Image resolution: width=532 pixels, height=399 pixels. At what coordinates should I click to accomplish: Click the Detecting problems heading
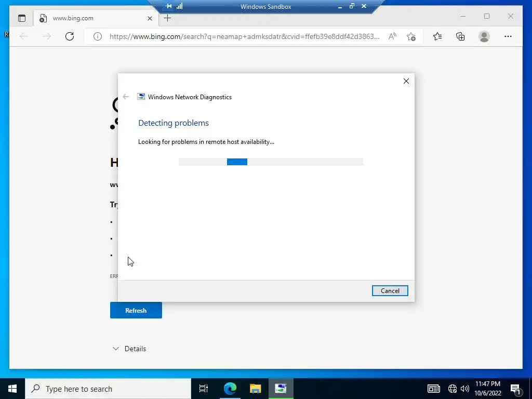click(x=174, y=123)
